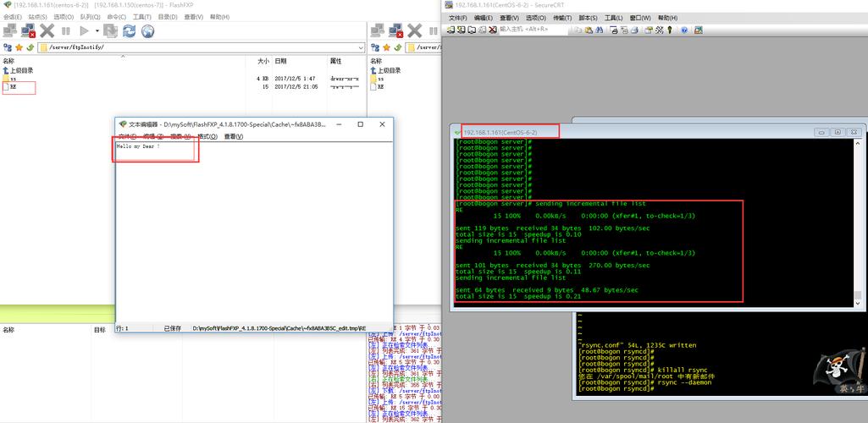
Task: Click the globe icon in left FlashFXP toolbar
Action: click(148, 30)
